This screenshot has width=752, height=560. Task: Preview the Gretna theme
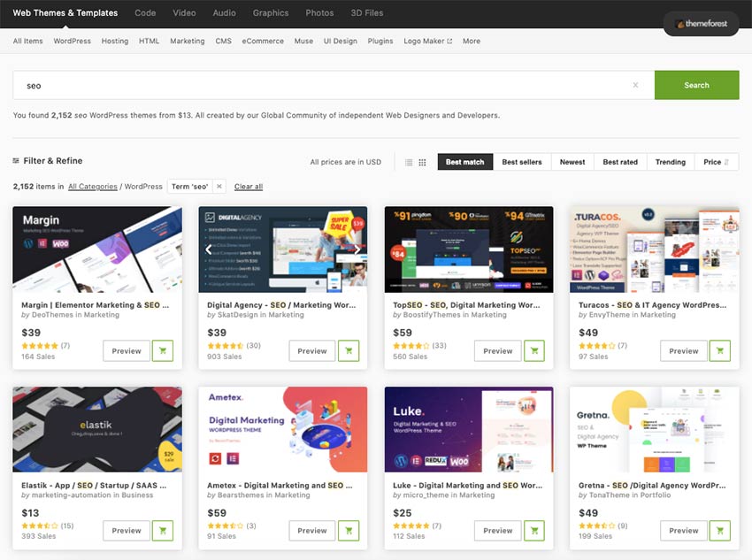684,531
